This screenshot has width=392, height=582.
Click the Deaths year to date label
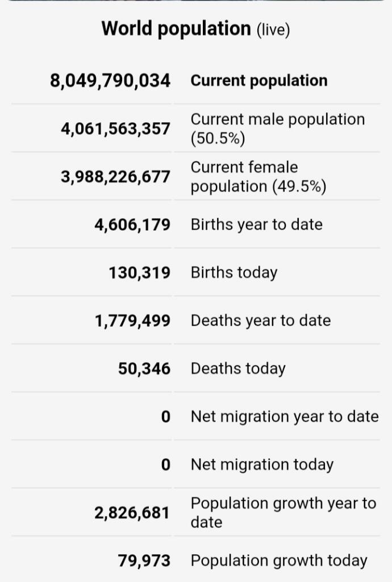tap(260, 321)
